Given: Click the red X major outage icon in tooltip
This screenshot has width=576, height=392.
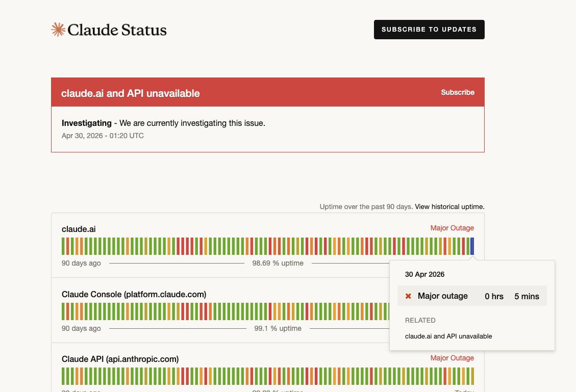Looking at the screenshot, I should [x=408, y=296].
